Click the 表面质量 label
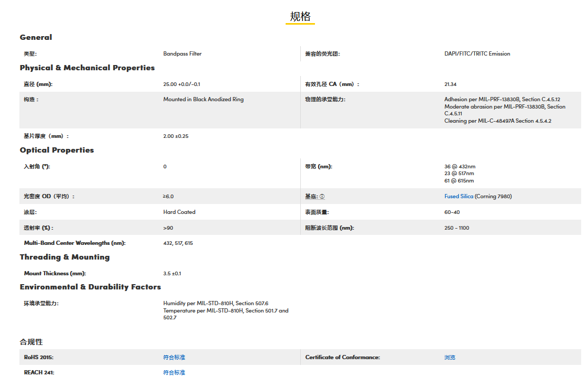Image resolution: width=588 pixels, height=388 pixels. [317, 212]
